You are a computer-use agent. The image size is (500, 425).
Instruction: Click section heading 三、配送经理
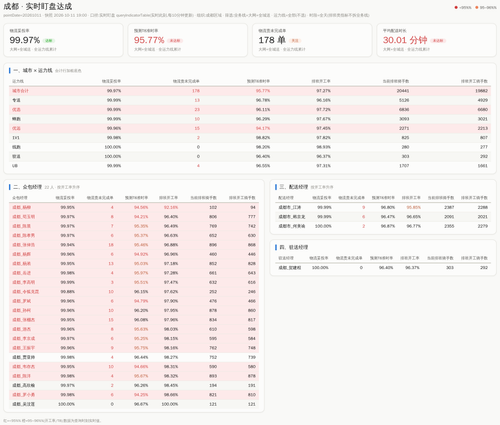(x=293, y=187)
